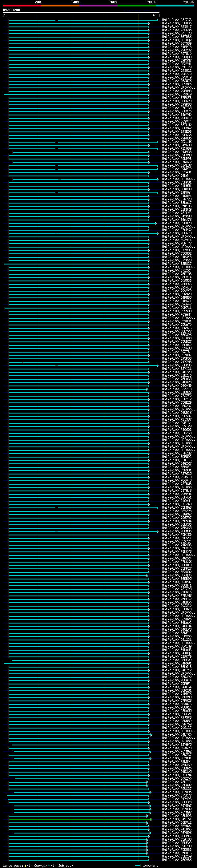Select label UniRef100_A8E673
Screen dimensions: 197x868
(x=177, y=233)
